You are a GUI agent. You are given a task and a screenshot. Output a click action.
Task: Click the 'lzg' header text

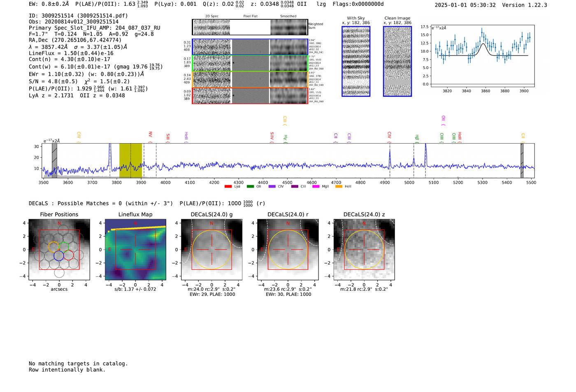[321, 4]
